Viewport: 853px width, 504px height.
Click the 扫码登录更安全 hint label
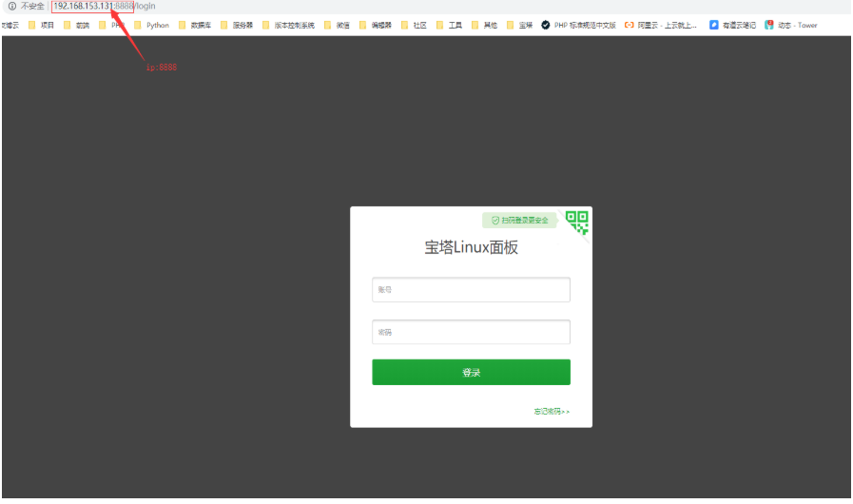[x=519, y=221]
